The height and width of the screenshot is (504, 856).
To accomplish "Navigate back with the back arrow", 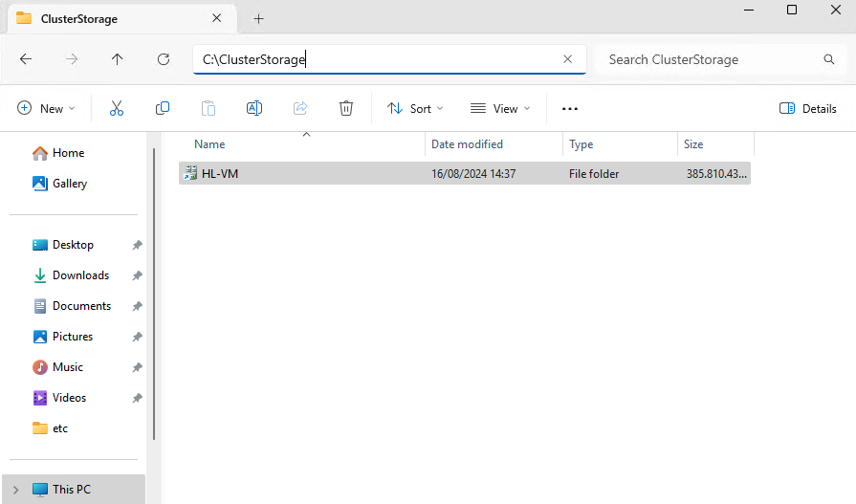I will [26, 59].
